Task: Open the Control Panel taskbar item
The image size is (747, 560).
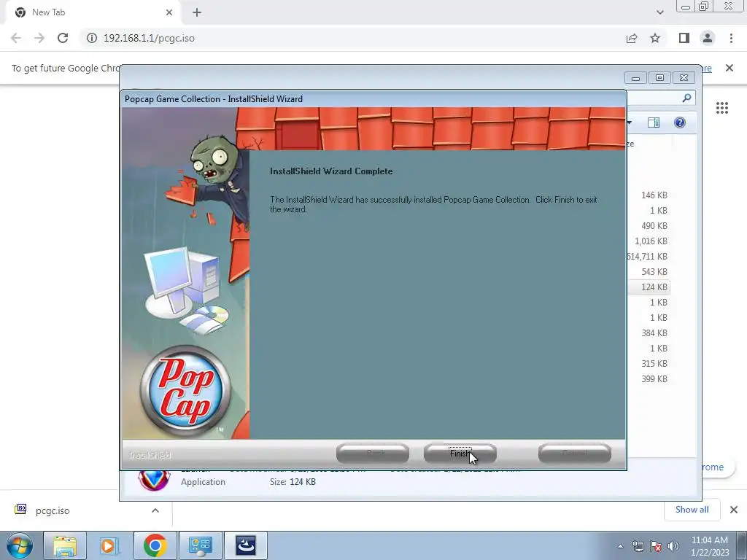Action: (x=200, y=545)
